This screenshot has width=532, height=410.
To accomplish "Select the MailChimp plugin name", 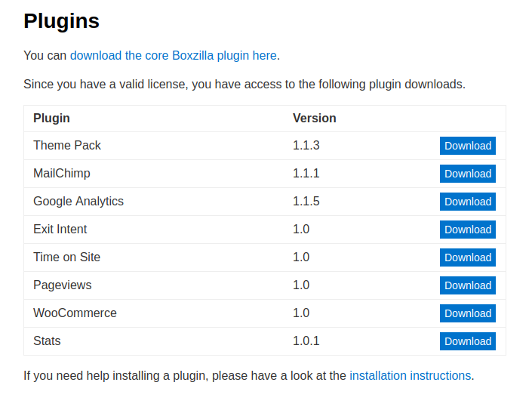I will (x=61, y=173).
